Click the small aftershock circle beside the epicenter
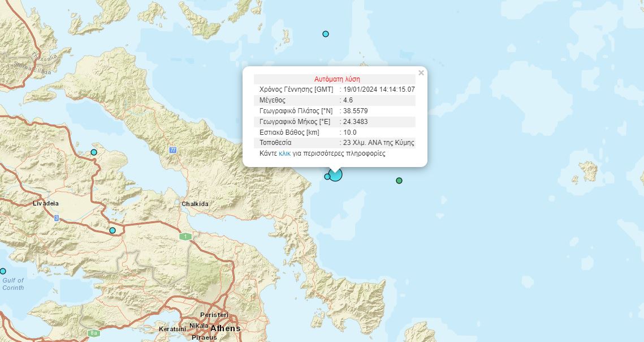Screen dimensions: 644x342 pyautogui.click(x=327, y=177)
